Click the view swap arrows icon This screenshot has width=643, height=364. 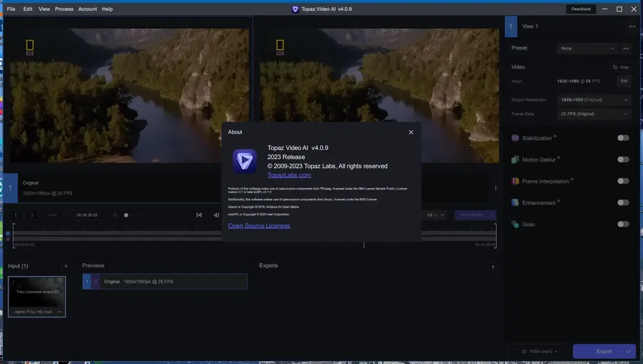(x=632, y=26)
